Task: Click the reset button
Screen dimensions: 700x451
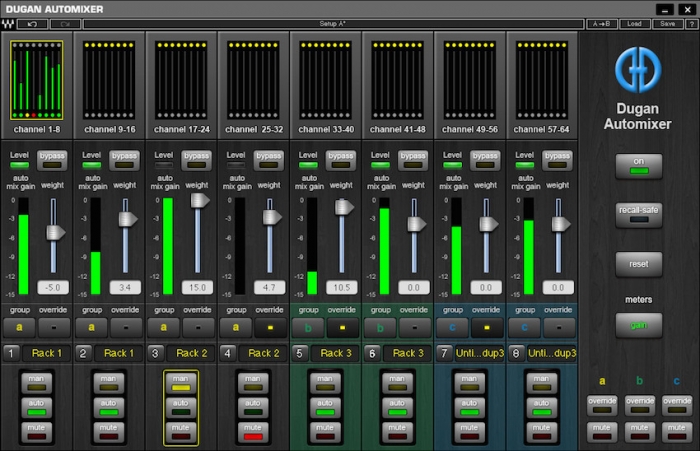Action: (x=638, y=264)
